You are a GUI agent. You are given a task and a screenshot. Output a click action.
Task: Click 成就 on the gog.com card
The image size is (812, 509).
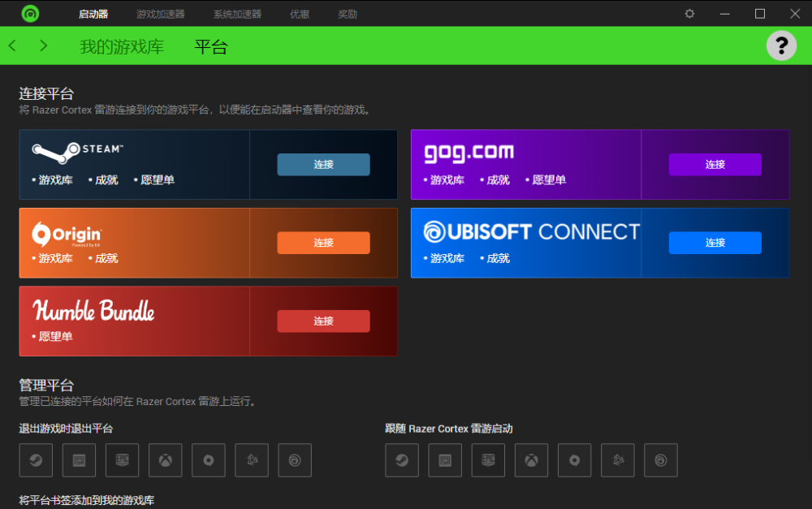pos(499,179)
